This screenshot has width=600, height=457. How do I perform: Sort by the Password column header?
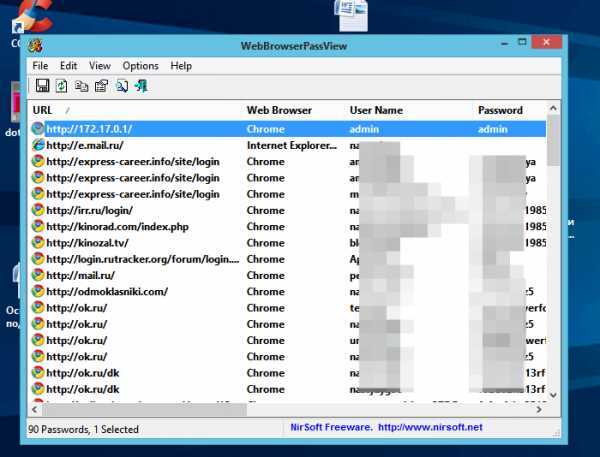509,110
